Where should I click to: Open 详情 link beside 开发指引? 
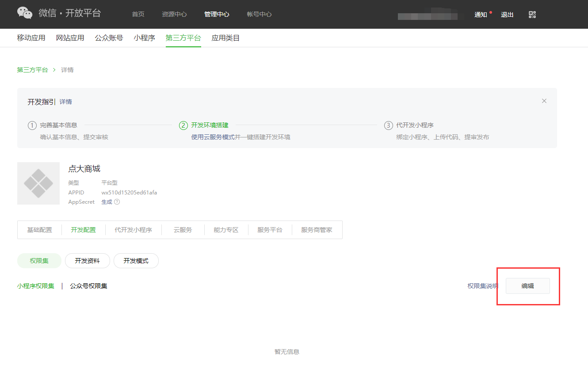pyautogui.click(x=66, y=102)
